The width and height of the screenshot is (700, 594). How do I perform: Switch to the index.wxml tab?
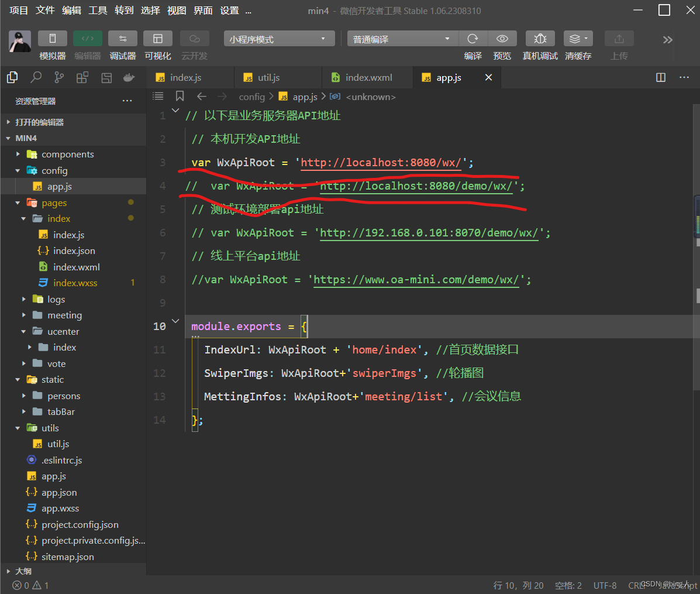point(368,77)
